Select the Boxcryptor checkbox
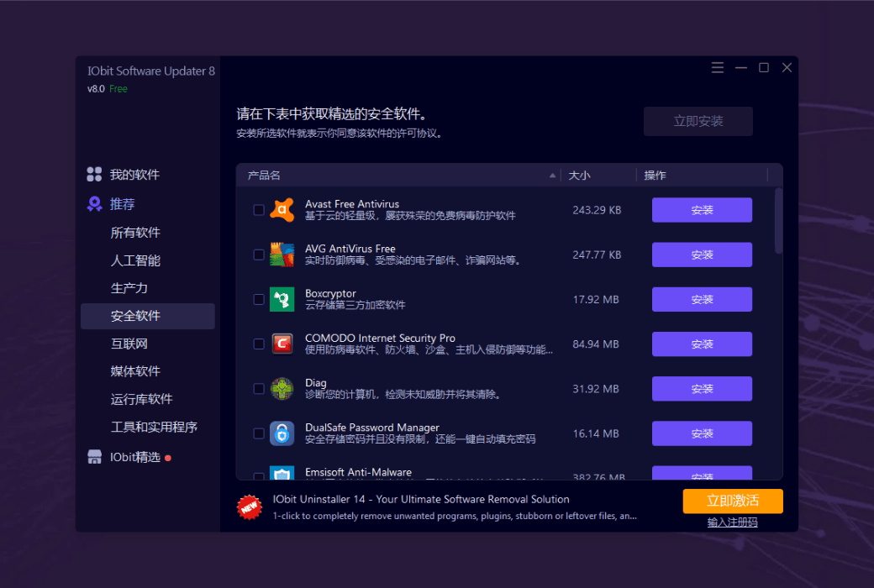 259,299
